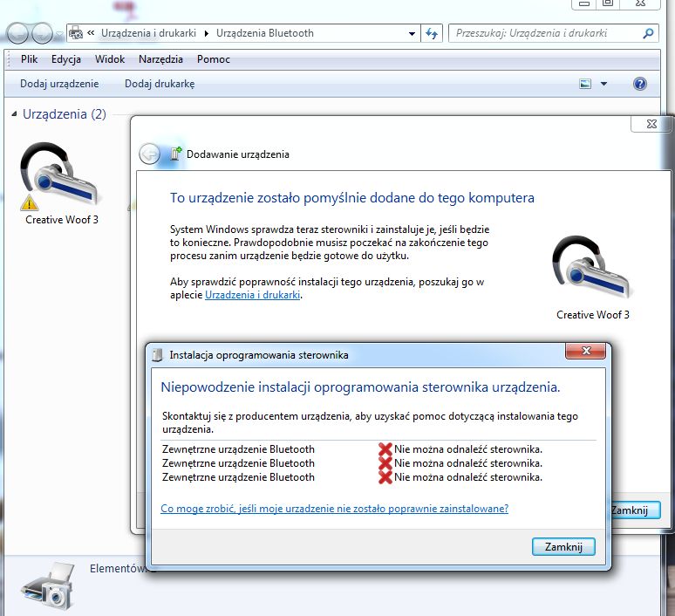The image size is (675, 616).
Task: Click the search magnifier icon
Action: pos(648,33)
